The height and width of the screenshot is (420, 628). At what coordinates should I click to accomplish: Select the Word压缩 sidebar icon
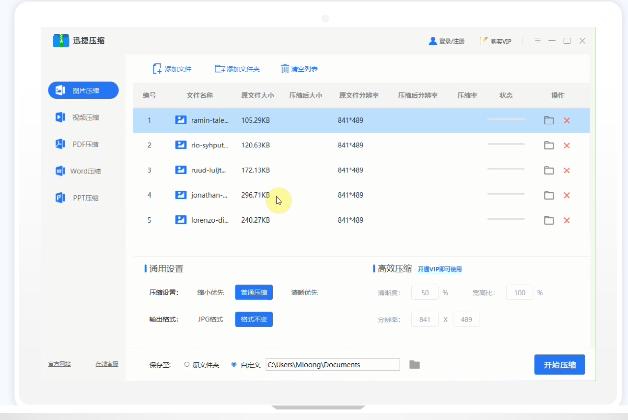tap(62, 171)
